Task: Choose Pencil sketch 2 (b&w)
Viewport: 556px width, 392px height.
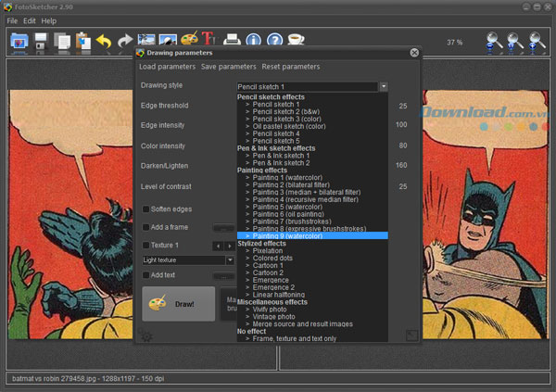Action: [x=312, y=112]
